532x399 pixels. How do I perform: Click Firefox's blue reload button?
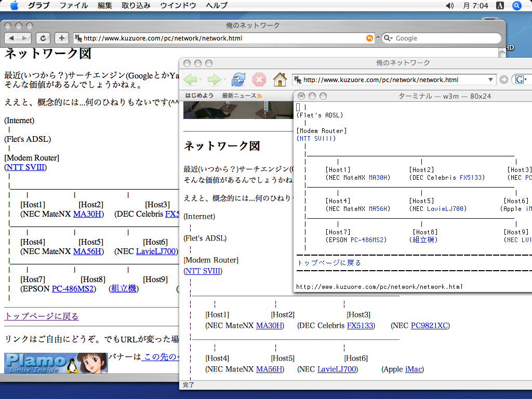click(238, 79)
